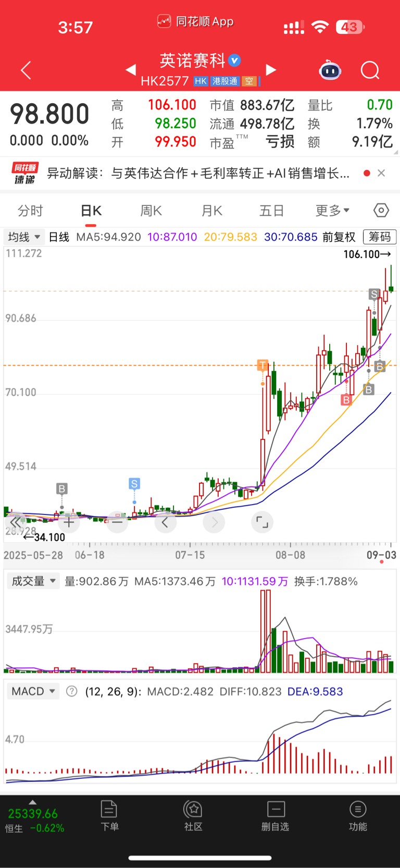Screen dimensions: 400x868
Task: Tap the DIFF:10.823 value
Action: pyautogui.click(x=251, y=691)
